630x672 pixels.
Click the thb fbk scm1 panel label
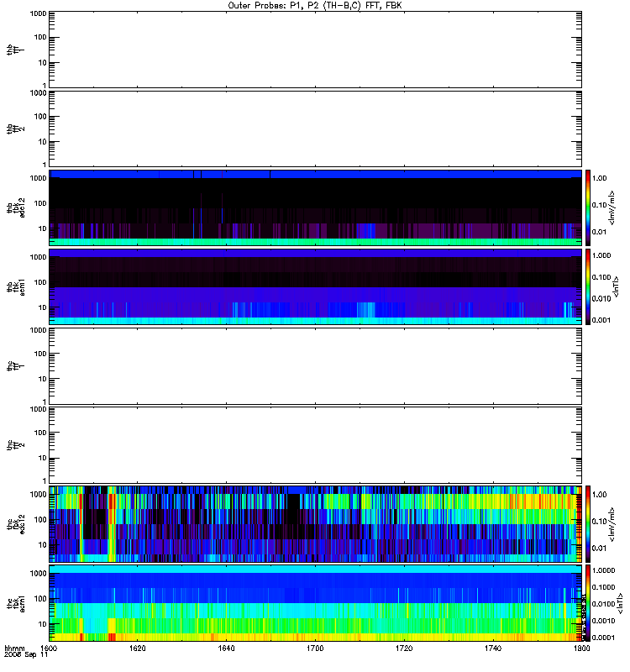[15, 287]
